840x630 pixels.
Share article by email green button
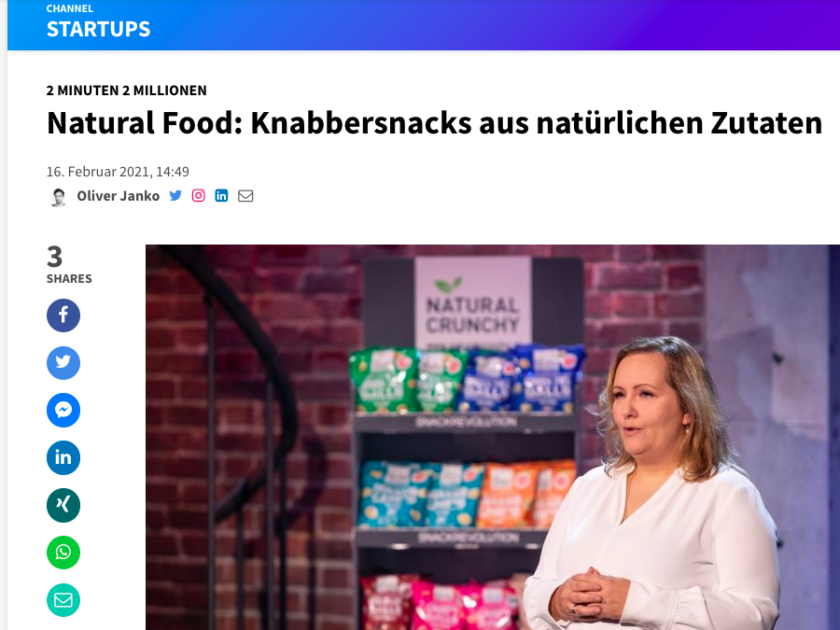(x=63, y=600)
